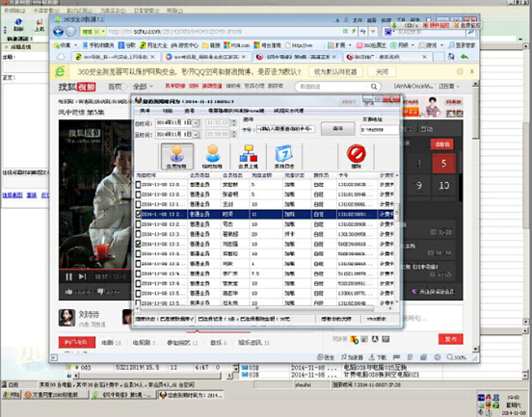Open the 电影 category tab below video
The image size is (532, 417).
click(x=111, y=343)
